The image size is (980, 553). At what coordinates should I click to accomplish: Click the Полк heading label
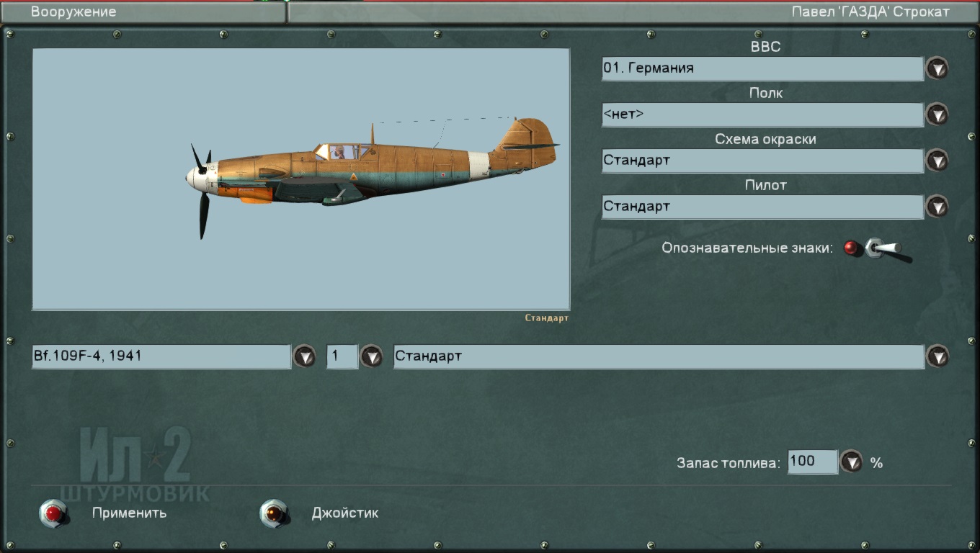(x=765, y=94)
